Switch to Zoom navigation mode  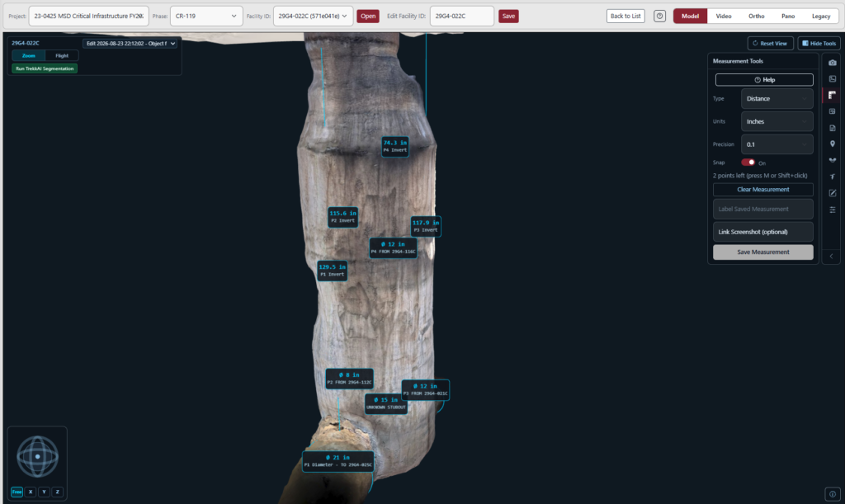pos(29,55)
